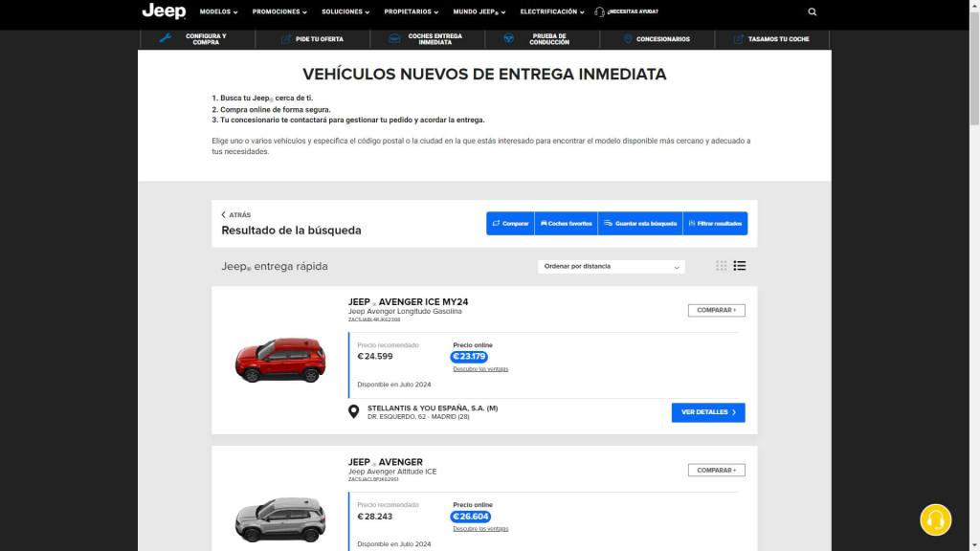Click the headset icon next to ¿Necesitas ayuda?
The image size is (980, 551).
599,11
